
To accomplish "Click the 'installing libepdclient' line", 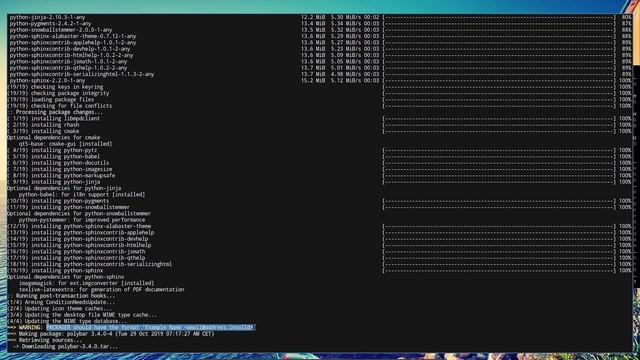I will (53, 118).
